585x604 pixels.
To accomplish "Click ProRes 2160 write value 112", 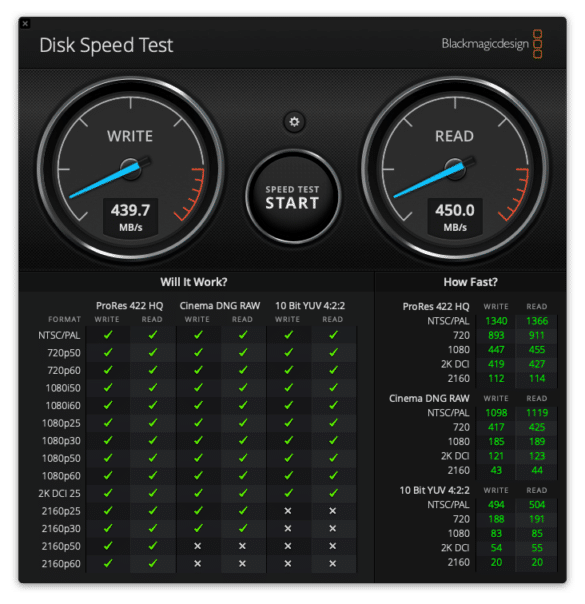I will click(x=496, y=379).
